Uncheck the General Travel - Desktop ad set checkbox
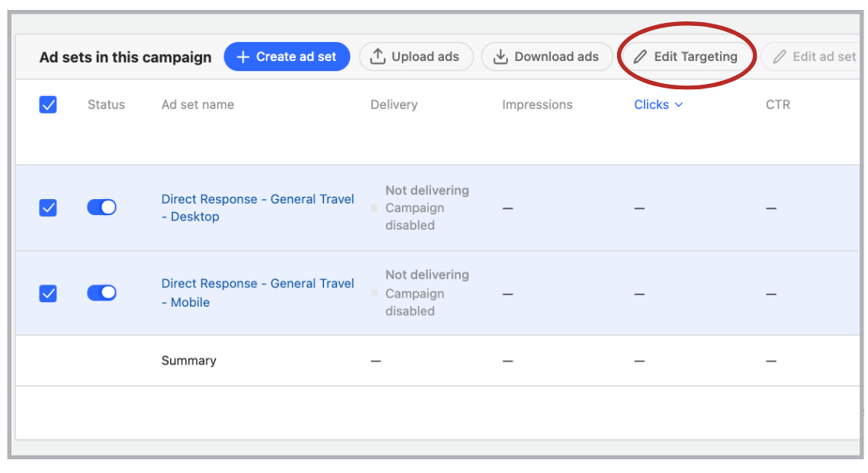This screenshot has width=868, height=473. tap(48, 208)
